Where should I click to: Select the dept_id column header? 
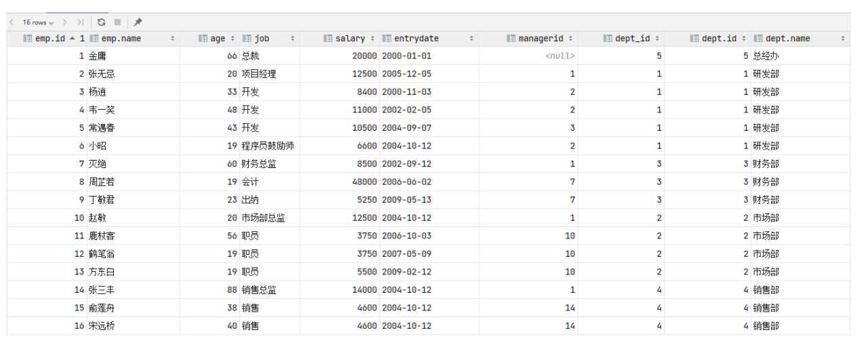pyautogui.click(x=621, y=39)
